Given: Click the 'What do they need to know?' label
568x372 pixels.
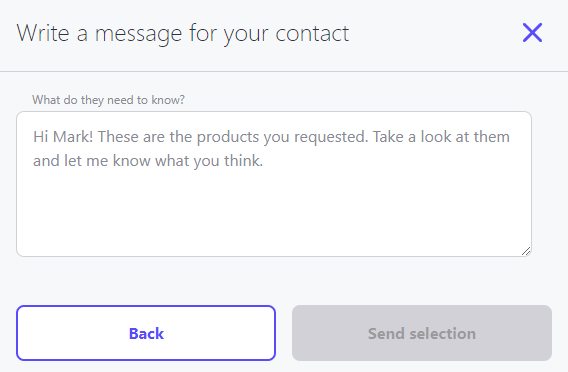Looking at the screenshot, I should point(108,100).
